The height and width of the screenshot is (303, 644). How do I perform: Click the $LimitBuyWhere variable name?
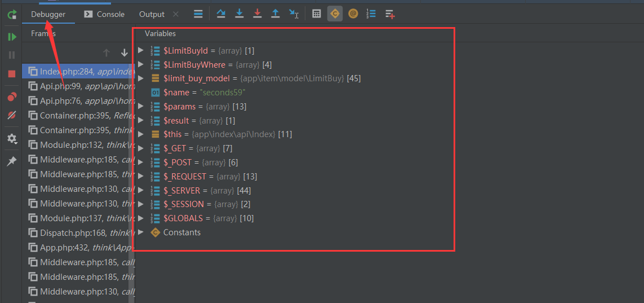[194, 64]
